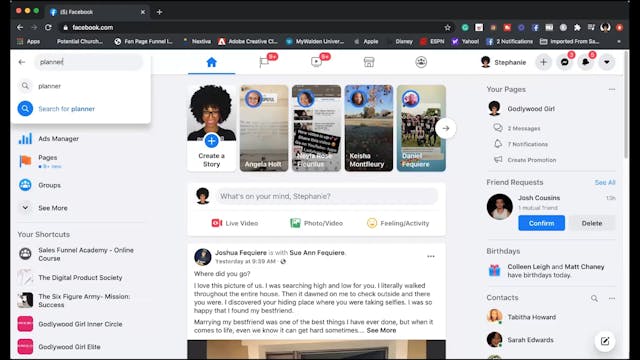The width and height of the screenshot is (640, 360).
Task: Go to the Home tab
Action: click(x=211, y=62)
